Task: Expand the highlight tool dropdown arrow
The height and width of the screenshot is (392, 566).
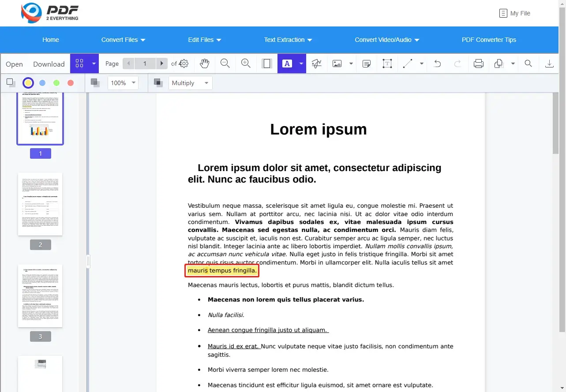Action: [x=301, y=63]
